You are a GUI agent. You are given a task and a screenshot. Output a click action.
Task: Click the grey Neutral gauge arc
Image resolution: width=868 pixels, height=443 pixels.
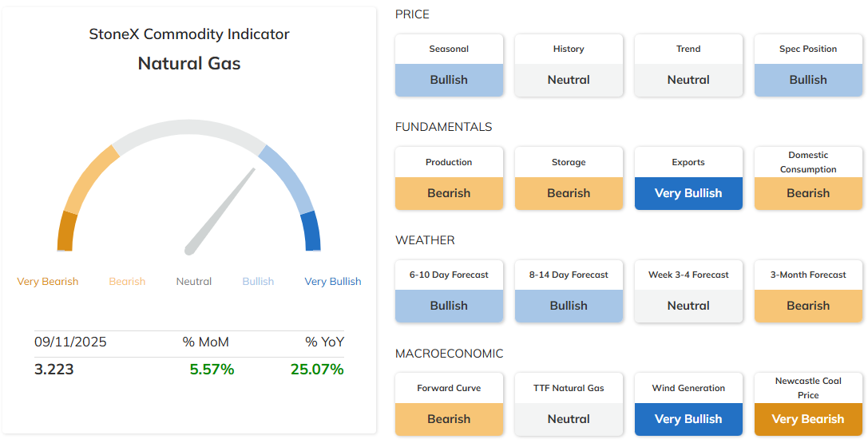(x=188, y=129)
